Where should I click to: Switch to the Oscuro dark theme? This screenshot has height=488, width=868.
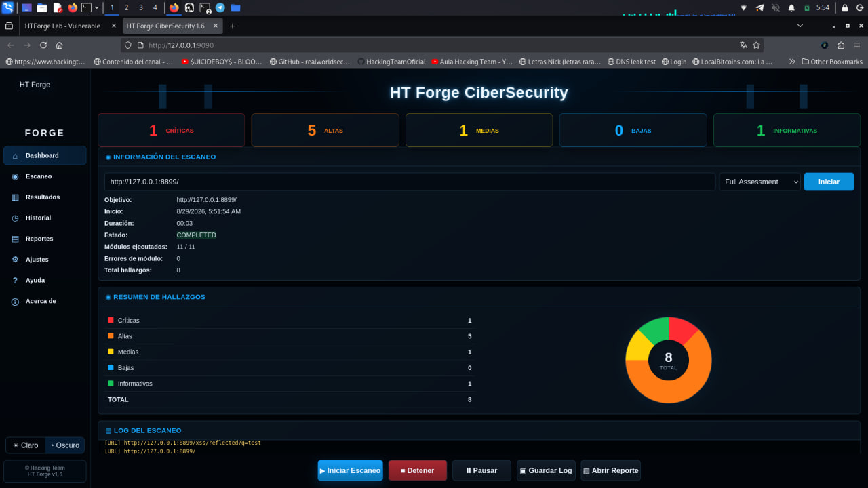(65, 445)
